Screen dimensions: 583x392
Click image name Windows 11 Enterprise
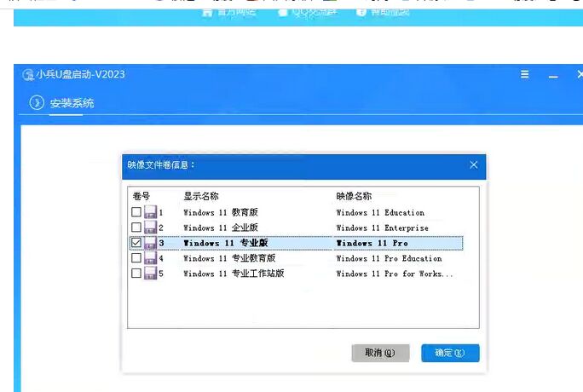[383, 228]
